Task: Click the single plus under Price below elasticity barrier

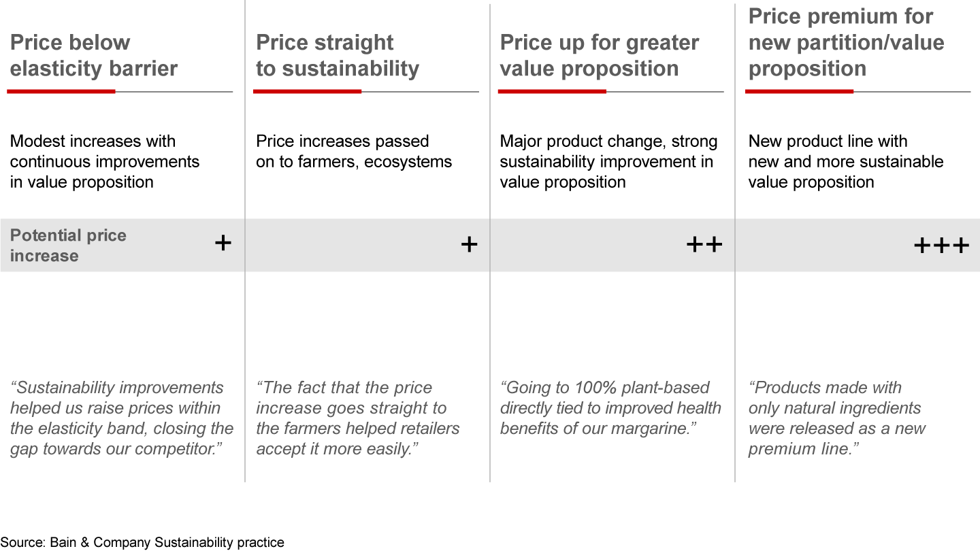Action: (223, 244)
